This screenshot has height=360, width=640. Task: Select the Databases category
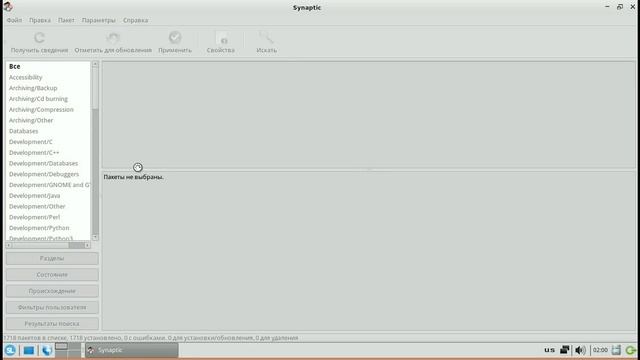point(48,131)
